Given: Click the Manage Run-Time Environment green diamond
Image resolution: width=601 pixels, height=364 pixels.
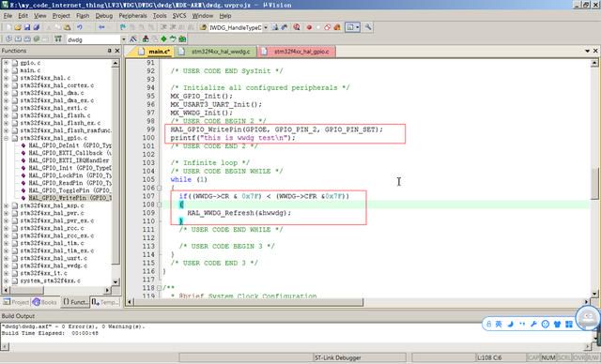Looking at the screenshot, I should tap(163, 39).
